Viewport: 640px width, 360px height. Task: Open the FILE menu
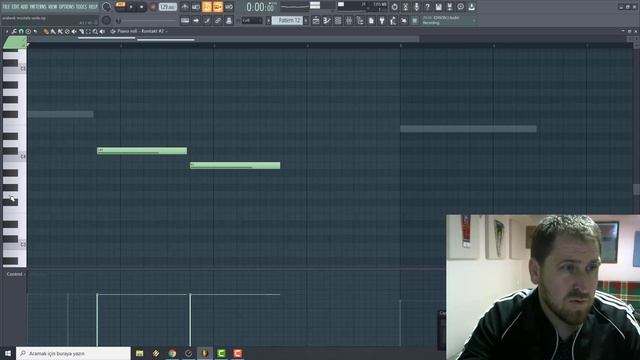6,7
